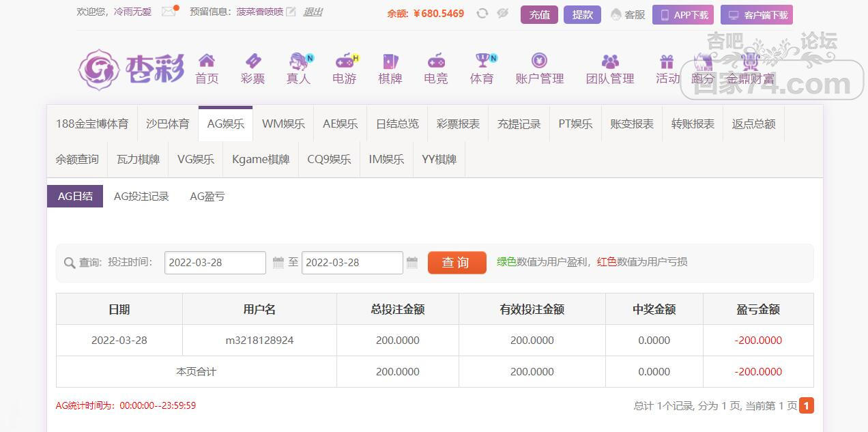868x432 pixels.
Task: Open the AG投注记录 sub-tab
Action: pyautogui.click(x=141, y=196)
